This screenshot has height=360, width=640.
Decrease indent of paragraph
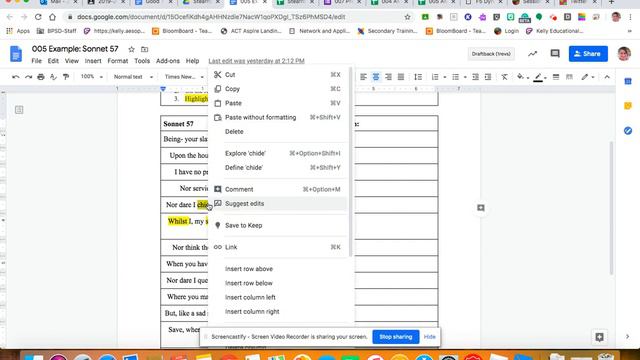[x=476, y=77]
